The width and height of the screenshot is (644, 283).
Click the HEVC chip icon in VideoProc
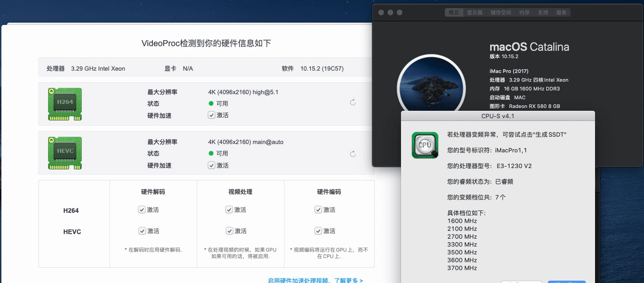65,153
